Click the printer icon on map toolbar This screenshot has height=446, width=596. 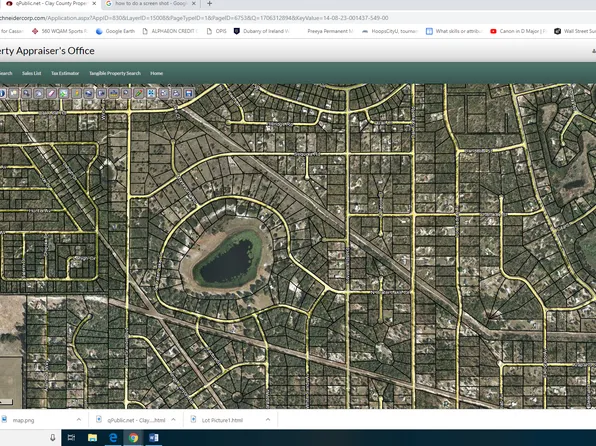tap(176, 93)
